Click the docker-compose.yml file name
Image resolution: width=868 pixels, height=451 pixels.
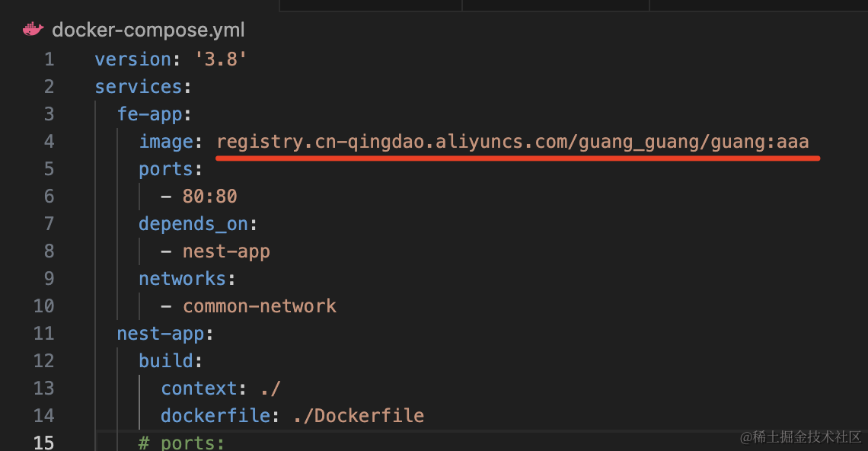tap(148, 30)
